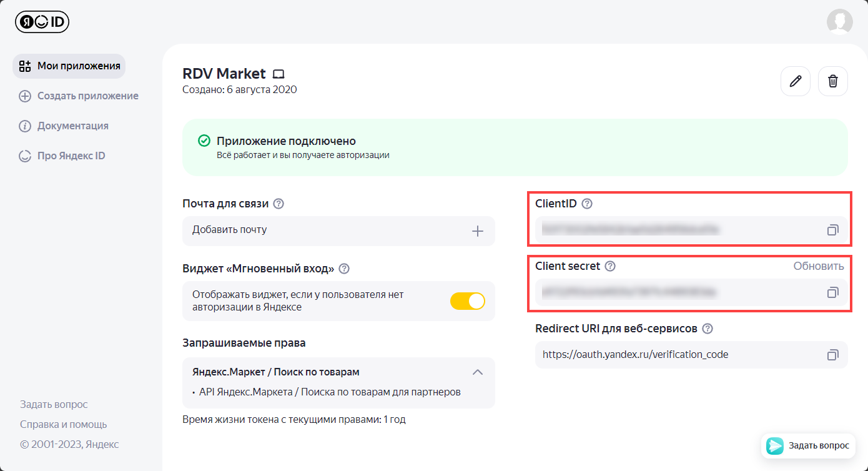Image resolution: width=868 pixels, height=471 pixels.
Task: Open the Справка и помощь link
Action: coord(64,425)
